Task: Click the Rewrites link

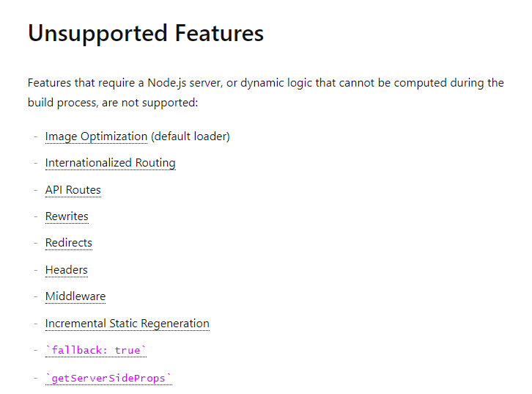Action: click(x=67, y=216)
